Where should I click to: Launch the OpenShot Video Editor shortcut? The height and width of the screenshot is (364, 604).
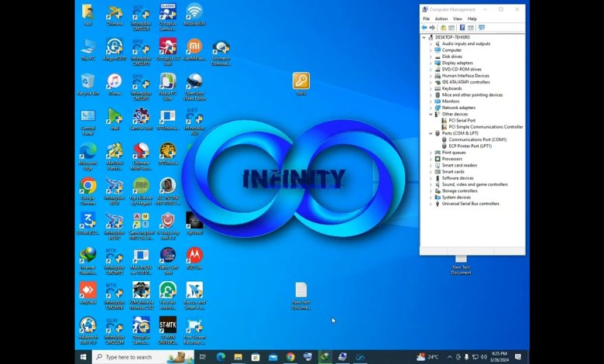194,82
